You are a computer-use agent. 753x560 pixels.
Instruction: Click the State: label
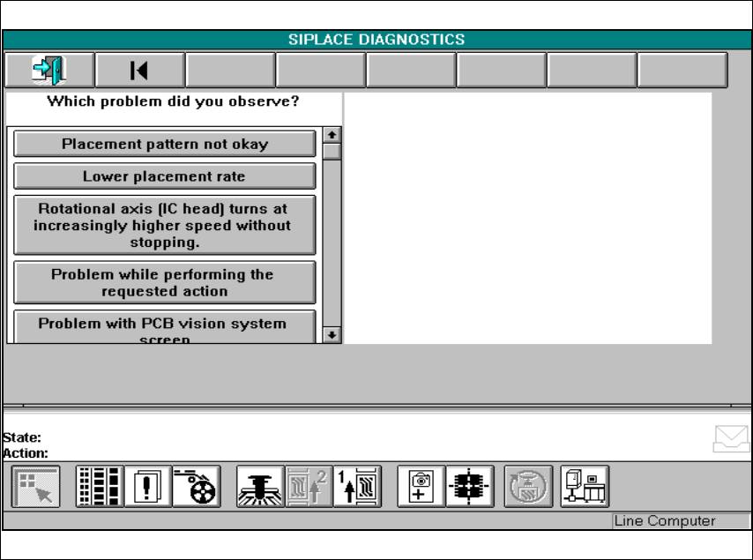[x=22, y=437]
